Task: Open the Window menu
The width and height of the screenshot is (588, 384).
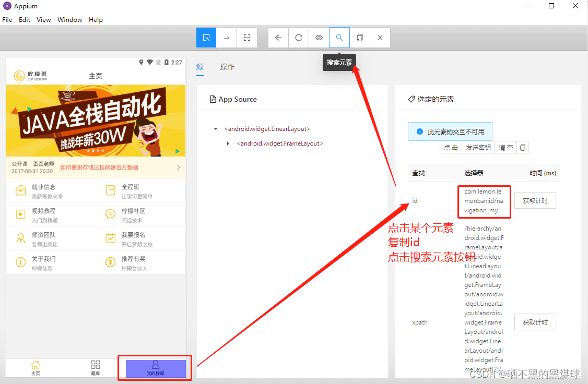Action: click(70, 19)
